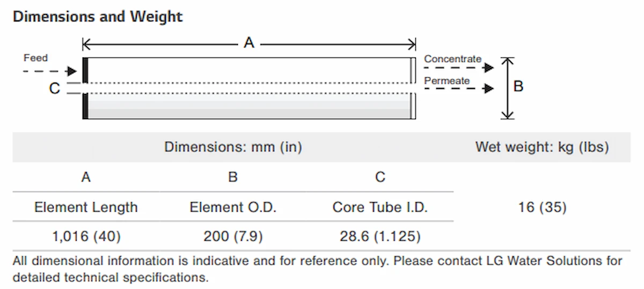Click the B label beside diameter arrow
Screen dimensions: 644x289
(x=518, y=86)
